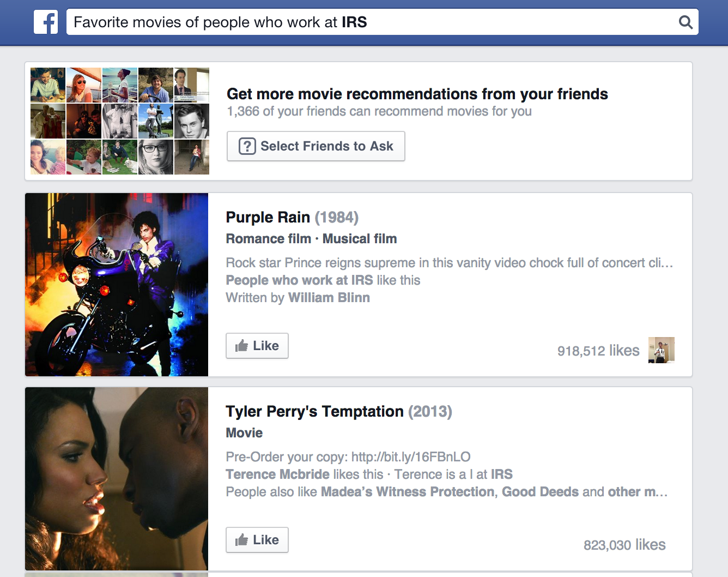Open Terence Mcbride profile link

pyautogui.click(x=278, y=474)
